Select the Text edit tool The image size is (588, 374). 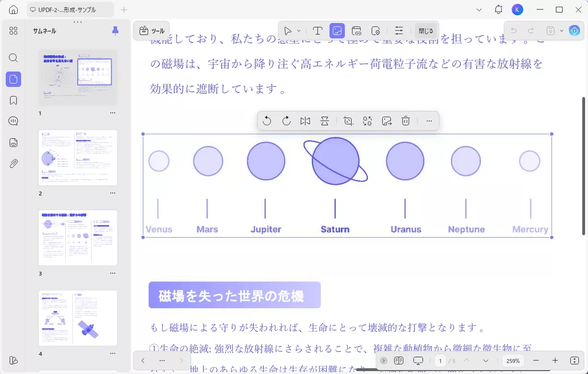coord(318,31)
